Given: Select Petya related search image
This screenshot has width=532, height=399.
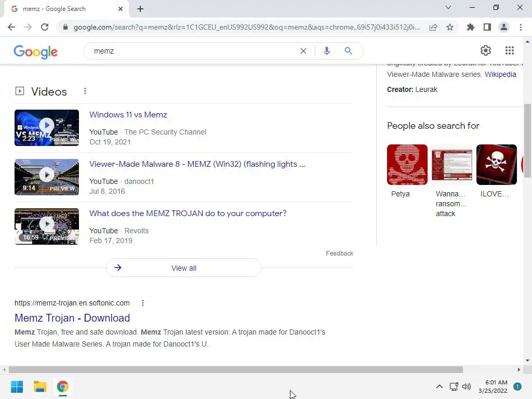Looking at the screenshot, I should pos(407,165).
